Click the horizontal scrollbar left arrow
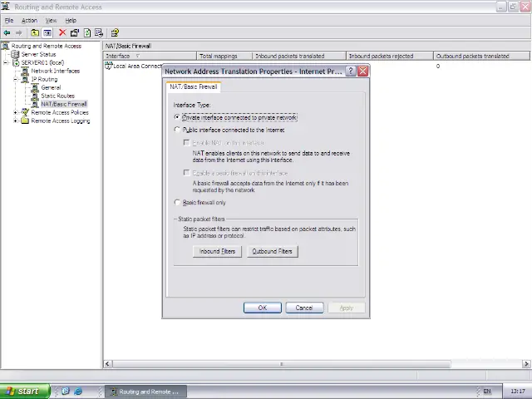This screenshot has height=399, width=532. 107,364
